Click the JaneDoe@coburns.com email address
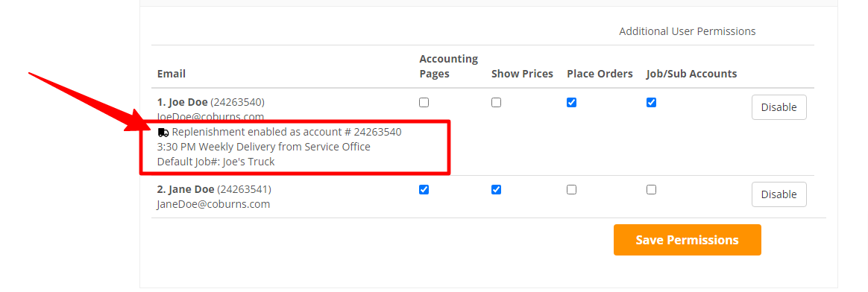This screenshot has height=292, width=868. (214, 204)
